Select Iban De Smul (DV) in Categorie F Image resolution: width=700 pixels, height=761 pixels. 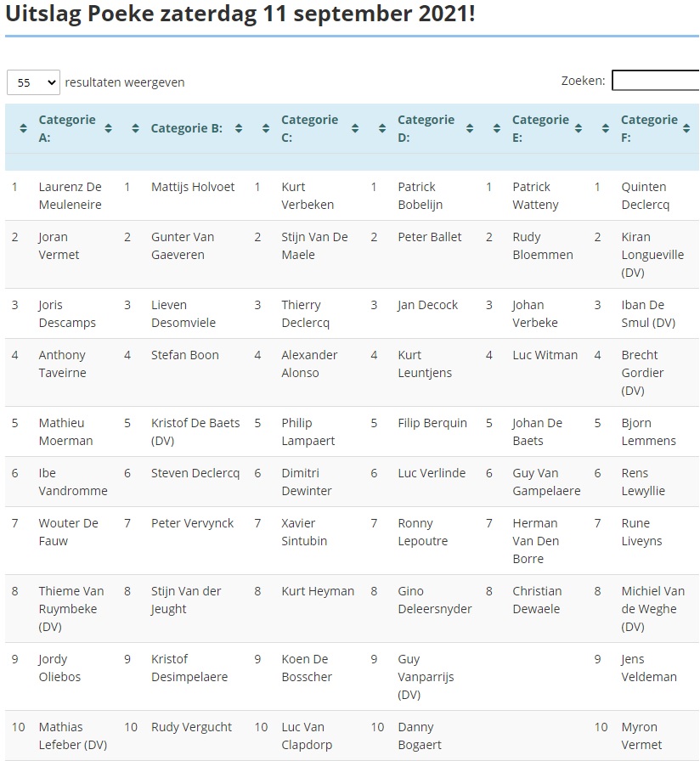[x=648, y=313]
